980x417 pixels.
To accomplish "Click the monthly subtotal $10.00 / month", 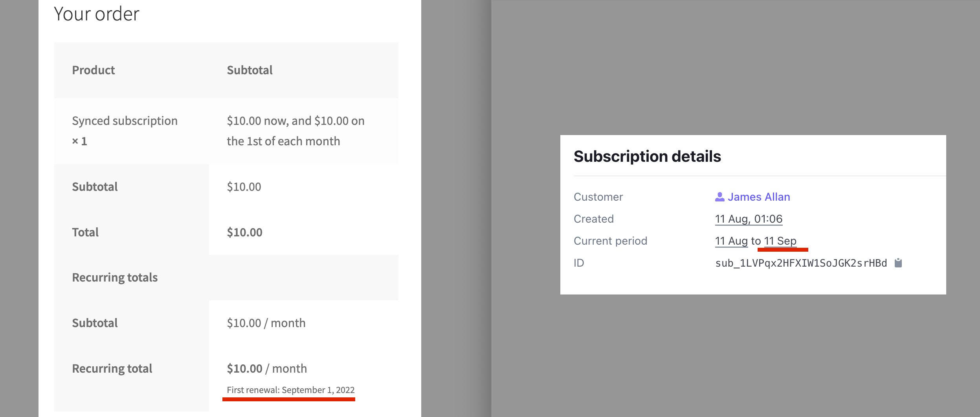I will click(x=266, y=323).
